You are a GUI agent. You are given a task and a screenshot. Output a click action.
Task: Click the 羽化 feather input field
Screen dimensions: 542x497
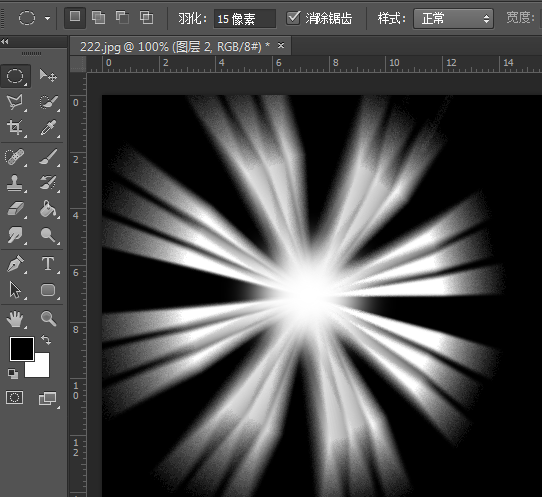pyautogui.click(x=245, y=19)
